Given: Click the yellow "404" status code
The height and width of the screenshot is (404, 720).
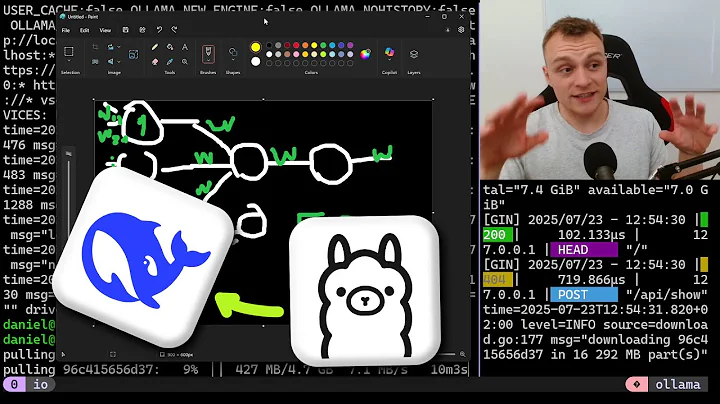Looking at the screenshot, I should click(498, 279).
